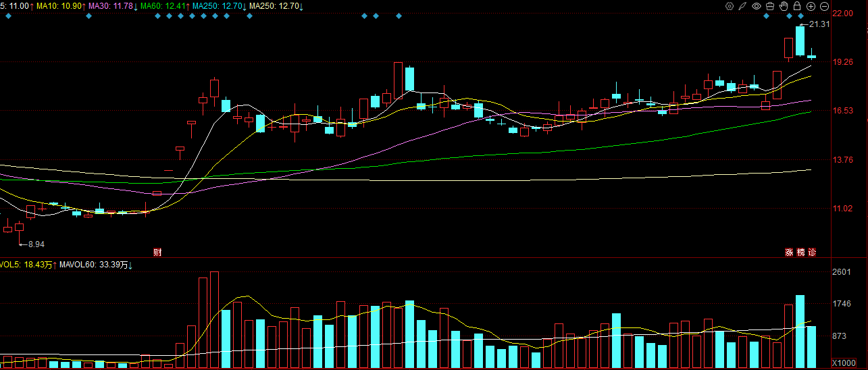Screen dimensions: 868x370
Task: Click the tall cyan candle at 21.31 high
Action: (x=800, y=41)
